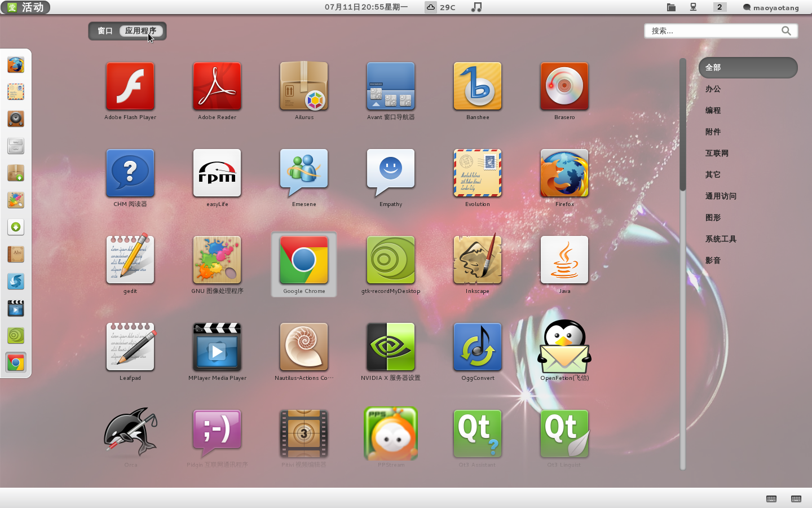This screenshot has width=812, height=508.
Task: Open Pidgin instant messenger
Action: click(x=217, y=434)
